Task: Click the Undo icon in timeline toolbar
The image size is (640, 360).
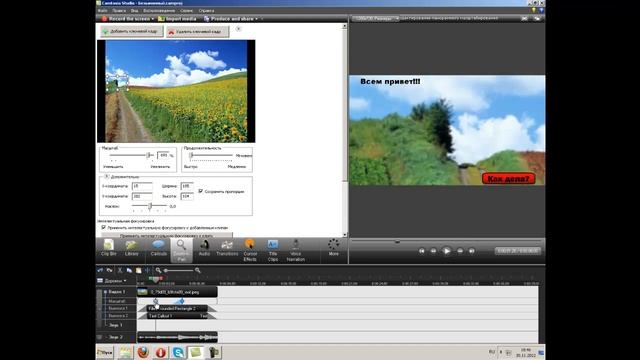Action: click(x=100, y=270)
